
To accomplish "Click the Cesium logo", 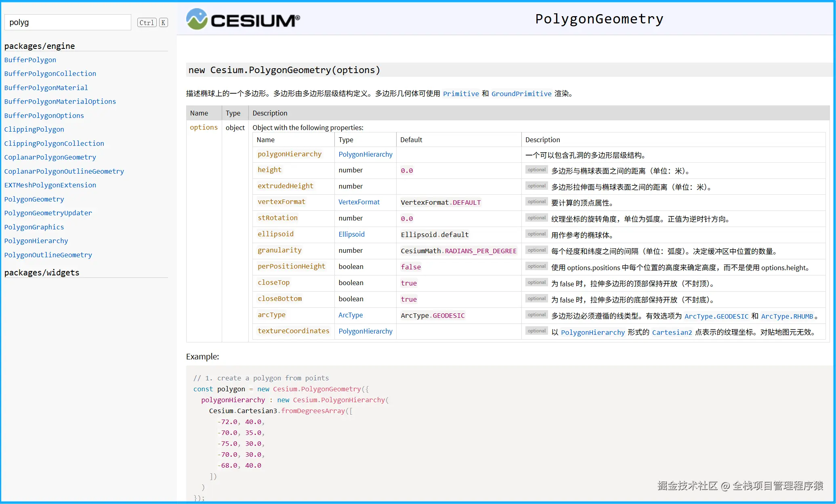I will 243,19.
